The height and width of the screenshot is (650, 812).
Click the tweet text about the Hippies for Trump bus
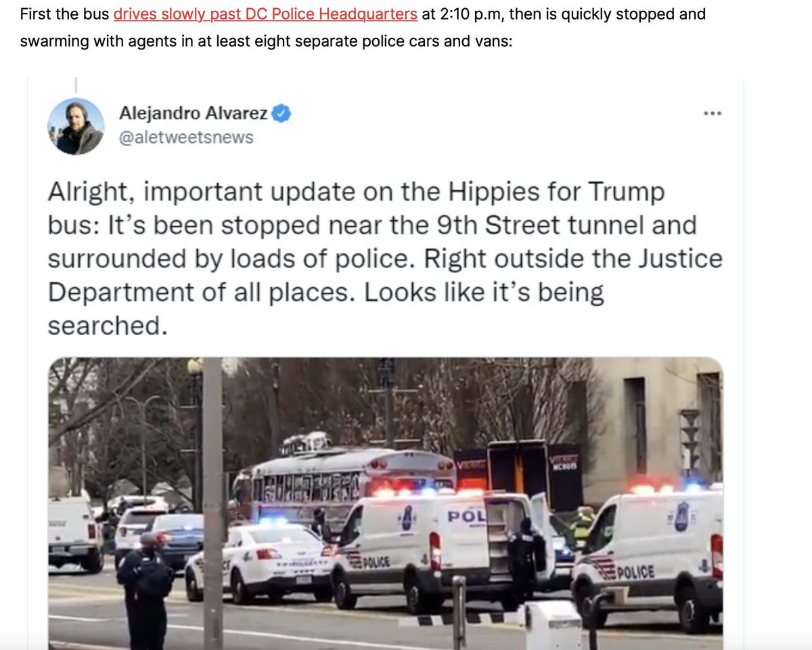click(x=385, y=259)
